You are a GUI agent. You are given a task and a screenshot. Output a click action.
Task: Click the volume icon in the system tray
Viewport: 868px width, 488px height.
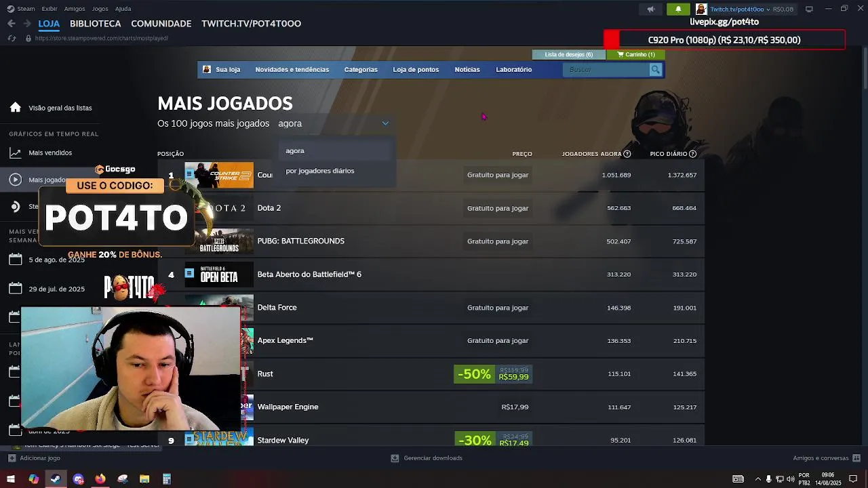(791, 479)
